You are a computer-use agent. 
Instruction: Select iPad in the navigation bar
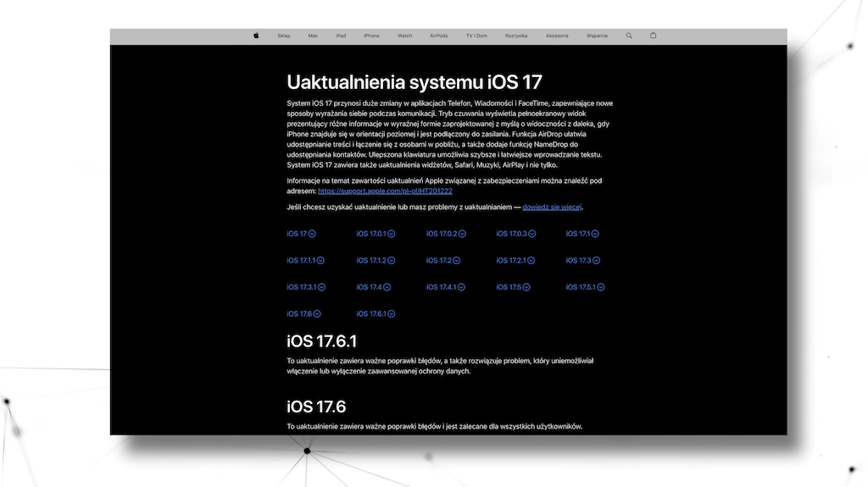(x=341, y=36)
